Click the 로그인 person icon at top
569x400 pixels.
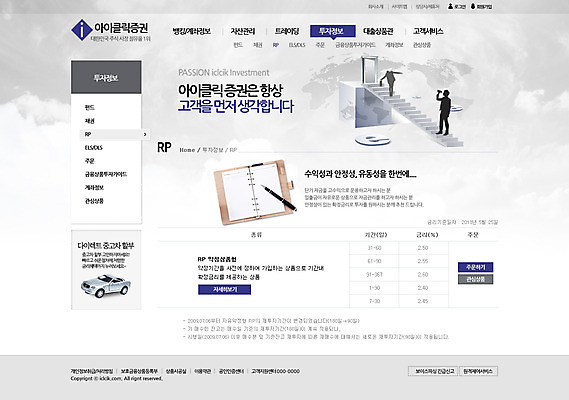pos(450,6)
